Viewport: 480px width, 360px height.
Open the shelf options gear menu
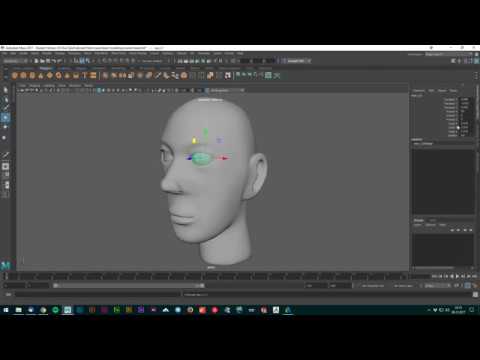(5, 76)
